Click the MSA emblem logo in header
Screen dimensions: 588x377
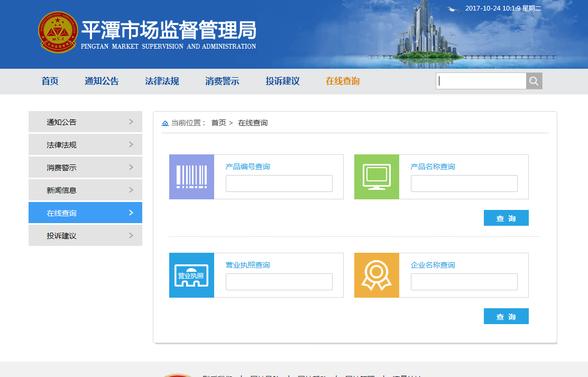58,32
